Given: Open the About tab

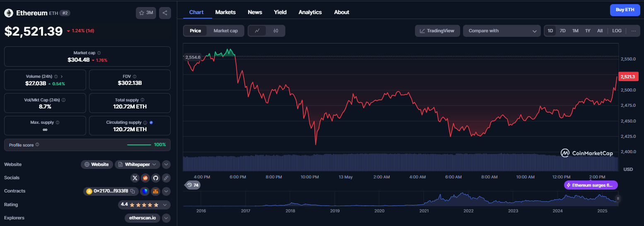Looking at the screenshot, I should pos(342,12).
